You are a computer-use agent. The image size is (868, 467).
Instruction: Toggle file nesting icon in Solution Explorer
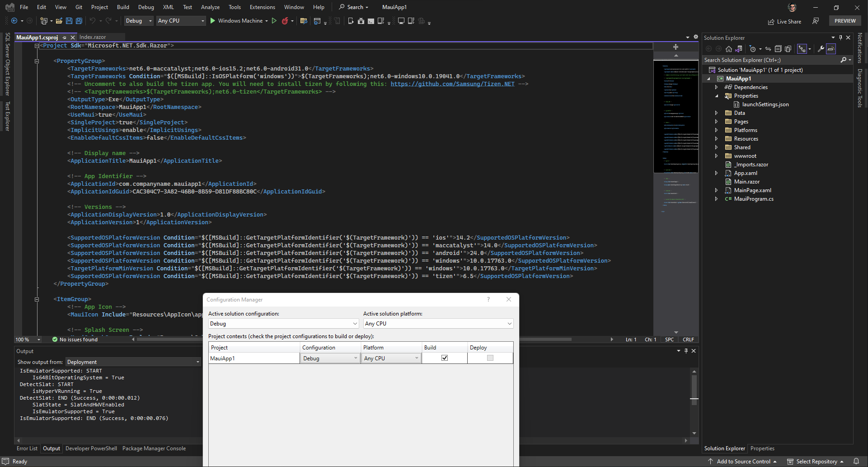pyautogui.click(x=802, y=49)
